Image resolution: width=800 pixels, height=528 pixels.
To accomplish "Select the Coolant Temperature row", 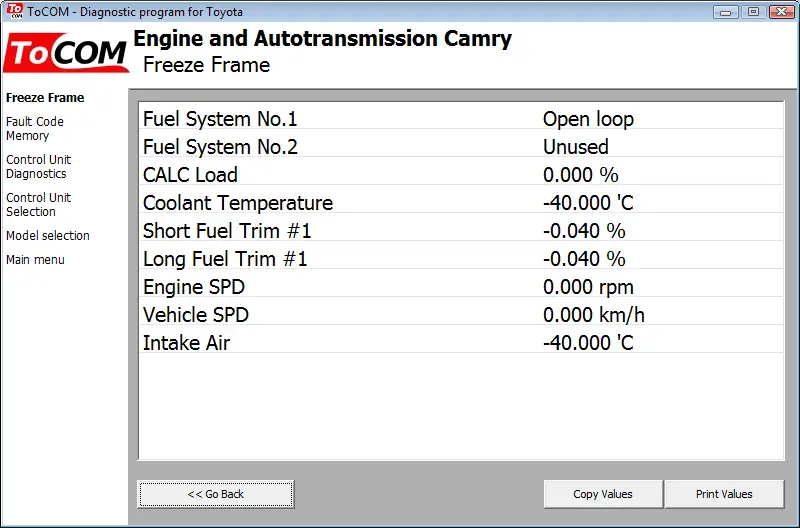I will pos(461,203).
